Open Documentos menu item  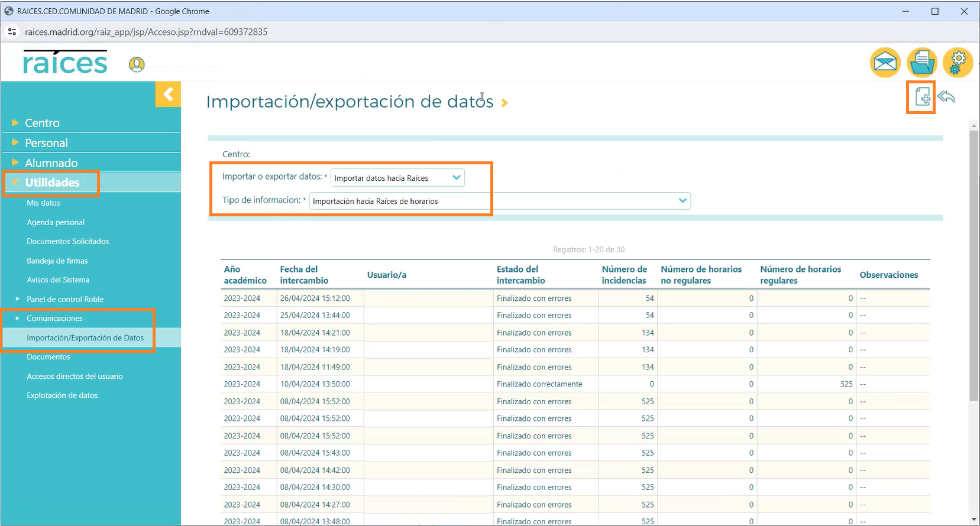[48, 356]
